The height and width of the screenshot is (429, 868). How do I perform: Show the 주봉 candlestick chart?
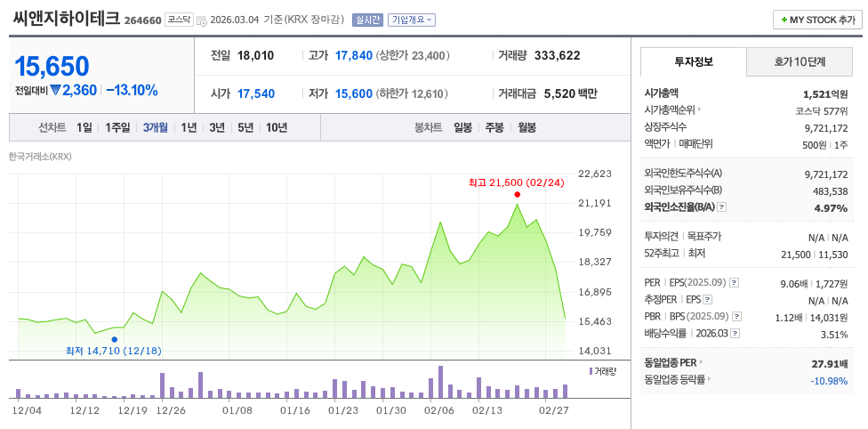tap(494, 127)
